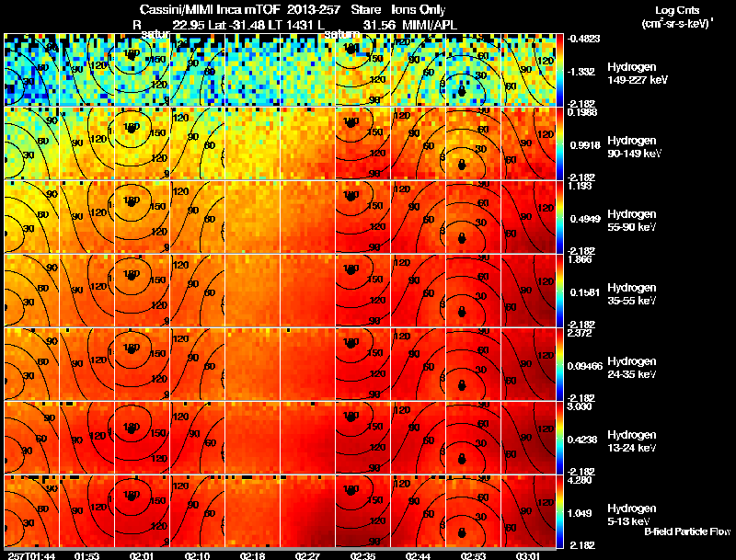Screen dimensions: 736x560
Task: Click the color bar beside Hydrogen 149-227 keV
Action: click(x=559, y=70)
